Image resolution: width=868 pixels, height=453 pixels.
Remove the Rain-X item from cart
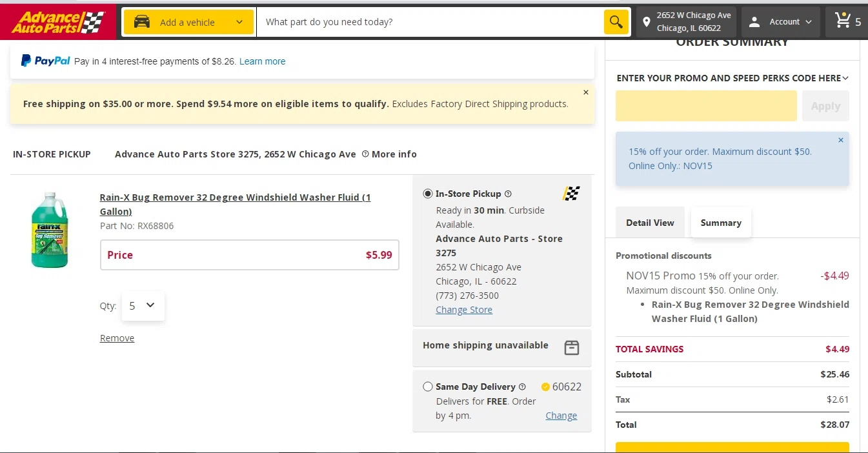[x=117, y=338]
